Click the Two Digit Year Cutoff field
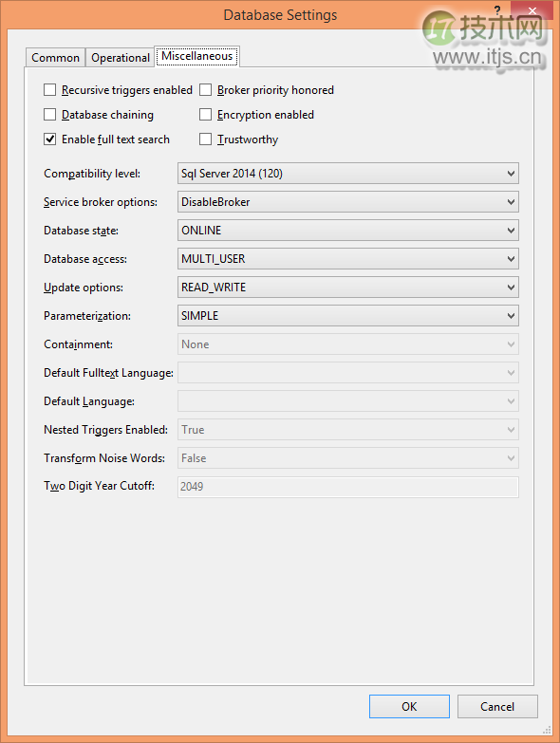560x743 pixels. [x=348, y=487]
